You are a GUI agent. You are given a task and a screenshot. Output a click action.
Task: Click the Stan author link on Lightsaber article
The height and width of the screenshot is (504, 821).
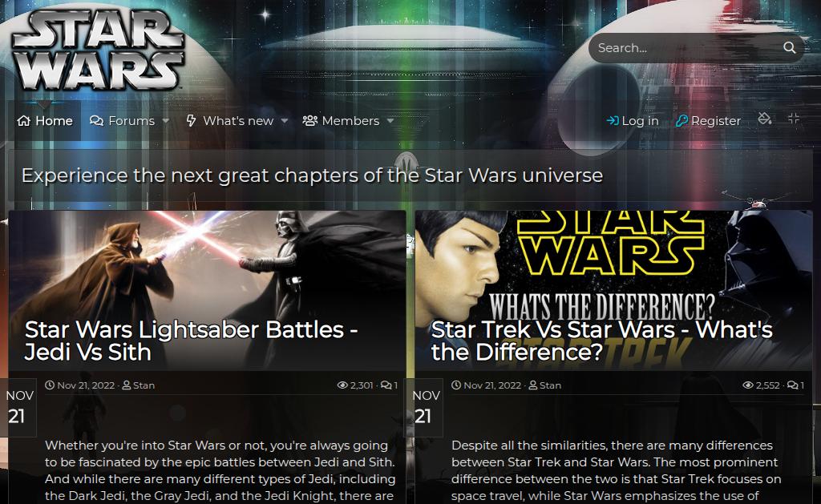(x=144, y=385)
